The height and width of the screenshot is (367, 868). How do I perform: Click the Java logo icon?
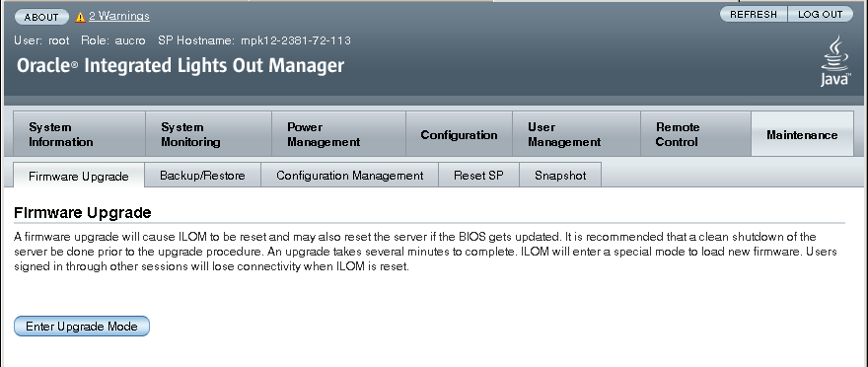[x=835, y=62]
